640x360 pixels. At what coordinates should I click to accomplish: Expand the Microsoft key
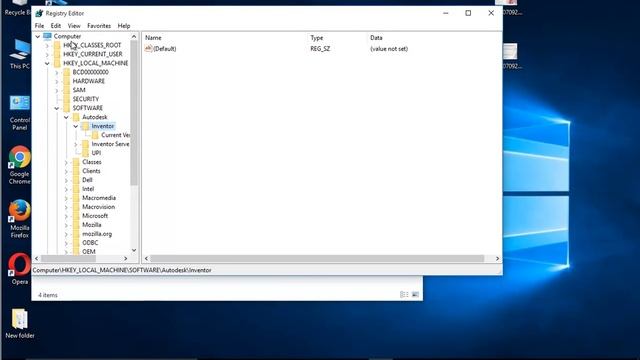tap(66, 216)
